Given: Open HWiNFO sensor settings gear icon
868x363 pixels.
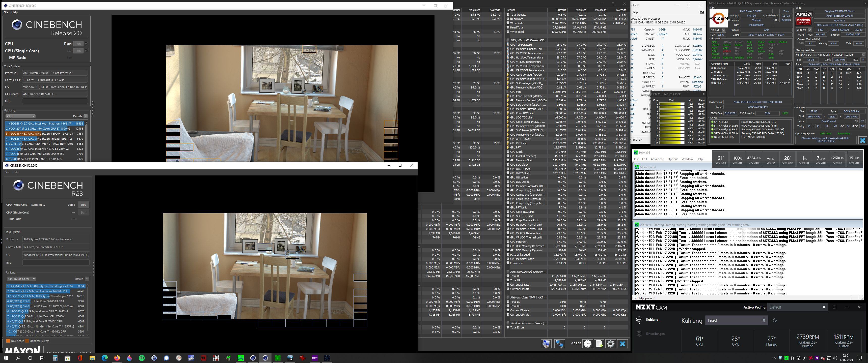Looking at the screenshot, I should point(611,344).
